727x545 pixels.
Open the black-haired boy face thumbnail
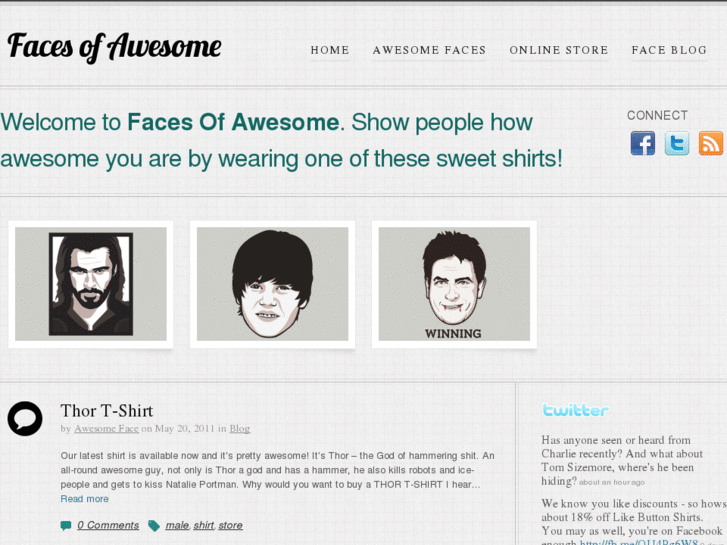(x=273, y=284)
